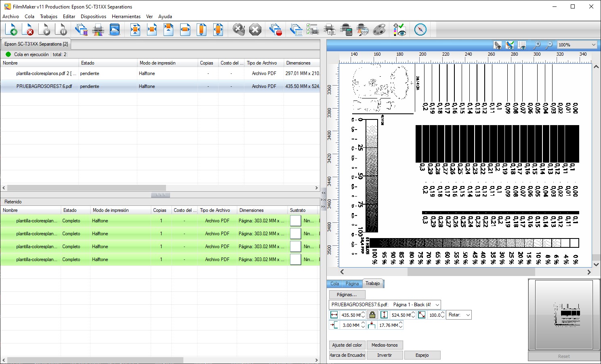This screenshot has height=364, width=601.
Task: Open the Cola menu
Action: click(29, 17)
